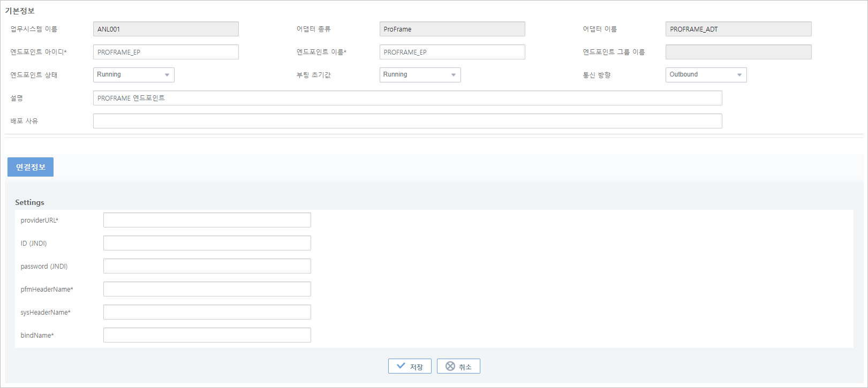Click the 업무시스템 이름 ANL001 field
Screen dimensions: 868x388
click(166, 29)
